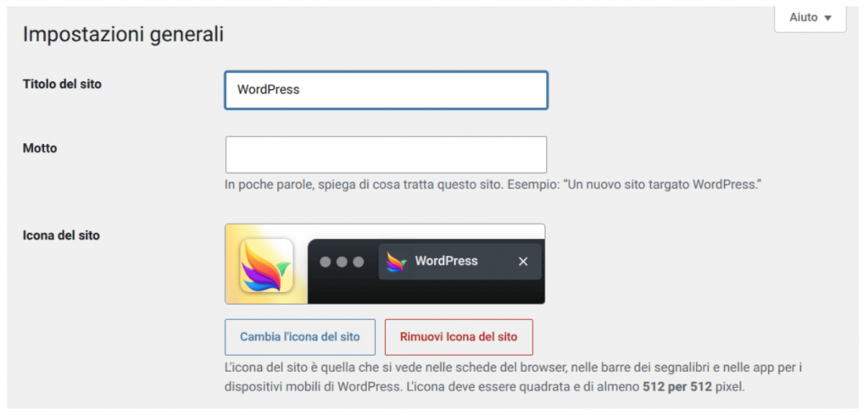Click the Titolo del sito input field
Image resolution: width=868 pixels, height=415 pixels.
coord(386,90)
